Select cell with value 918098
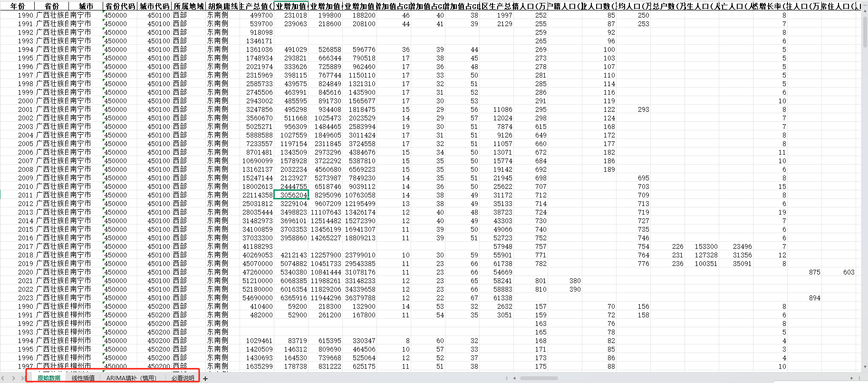The image size is (868, 383). [257, 32]
